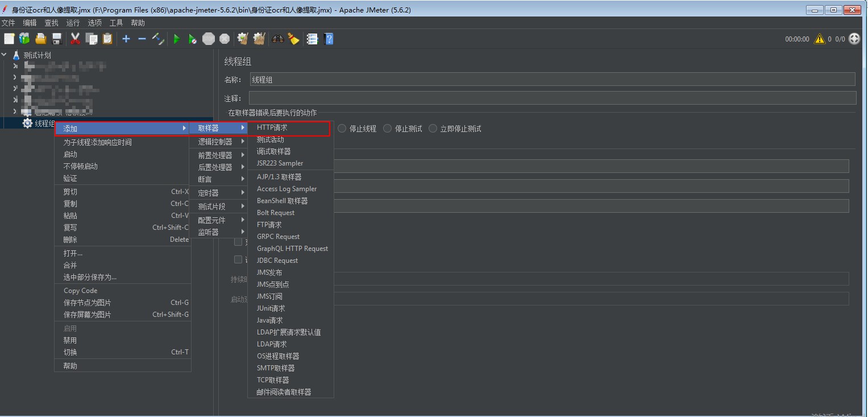Viewport: 868px width, 417px height.
Task: Click the Paste clipboard icon
Action: tap(107, 39)
